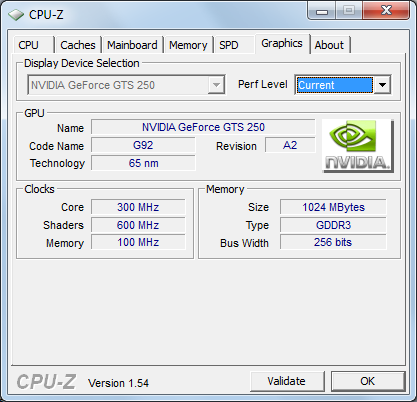Open the About tab
417x402 pixels.
click(x=329, y=45)
